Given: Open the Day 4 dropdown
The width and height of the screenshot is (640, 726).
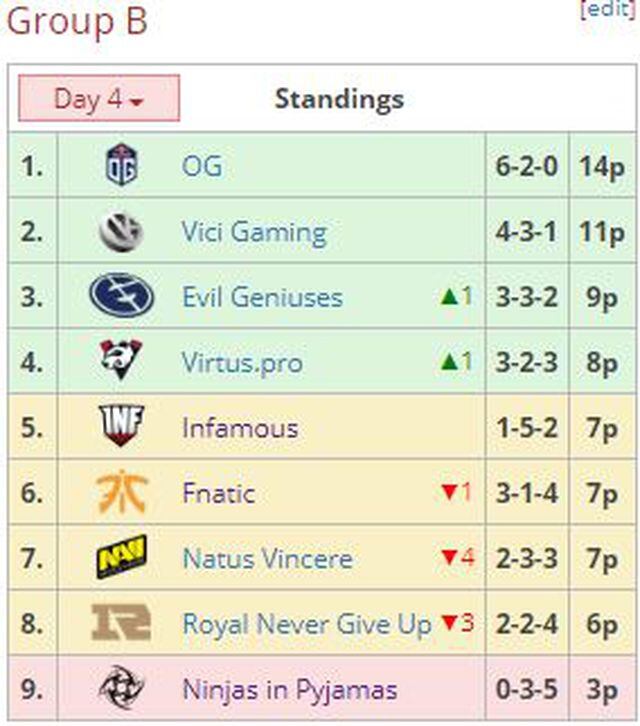Looking at the screenshot, I should 99,99.
